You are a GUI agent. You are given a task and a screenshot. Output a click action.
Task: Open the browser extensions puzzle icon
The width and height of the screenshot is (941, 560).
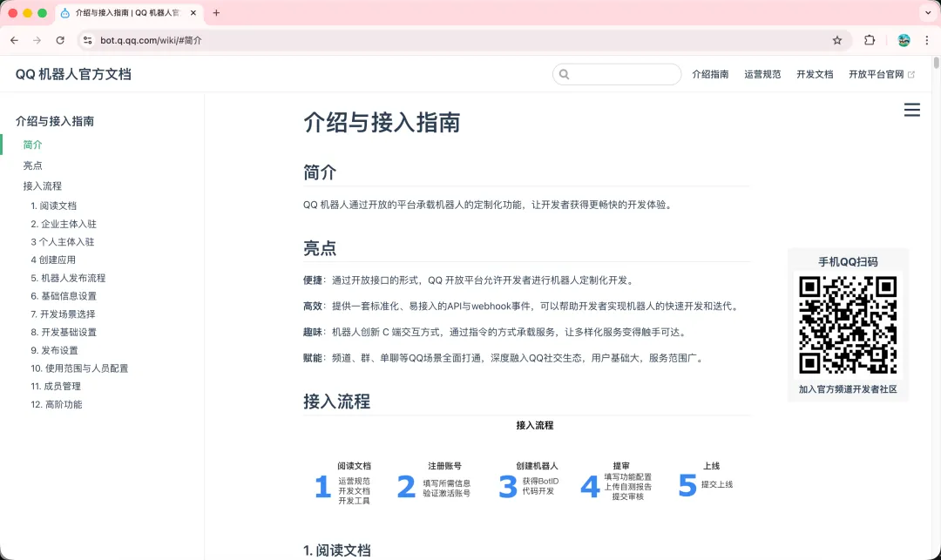click(870, 40)
